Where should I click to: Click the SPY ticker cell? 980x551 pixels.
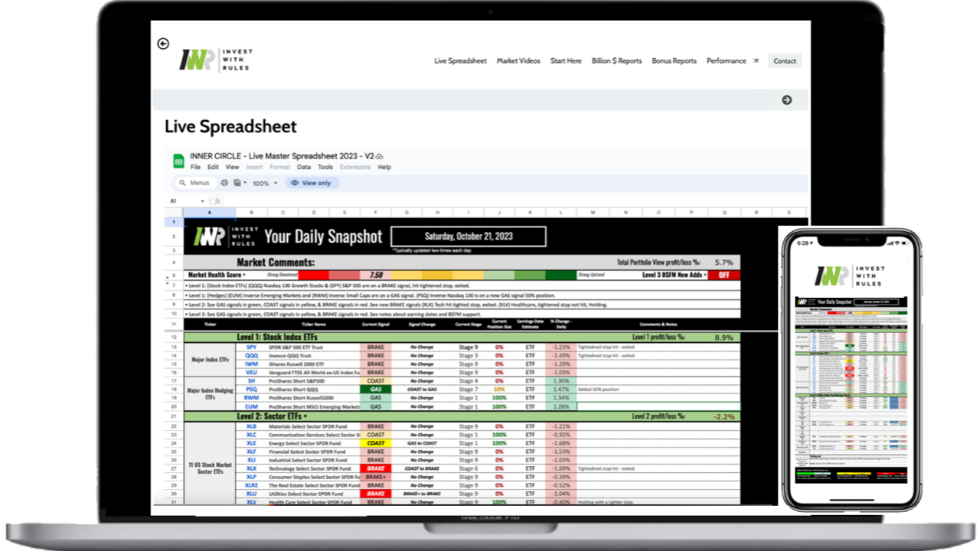tap(251, 347)
